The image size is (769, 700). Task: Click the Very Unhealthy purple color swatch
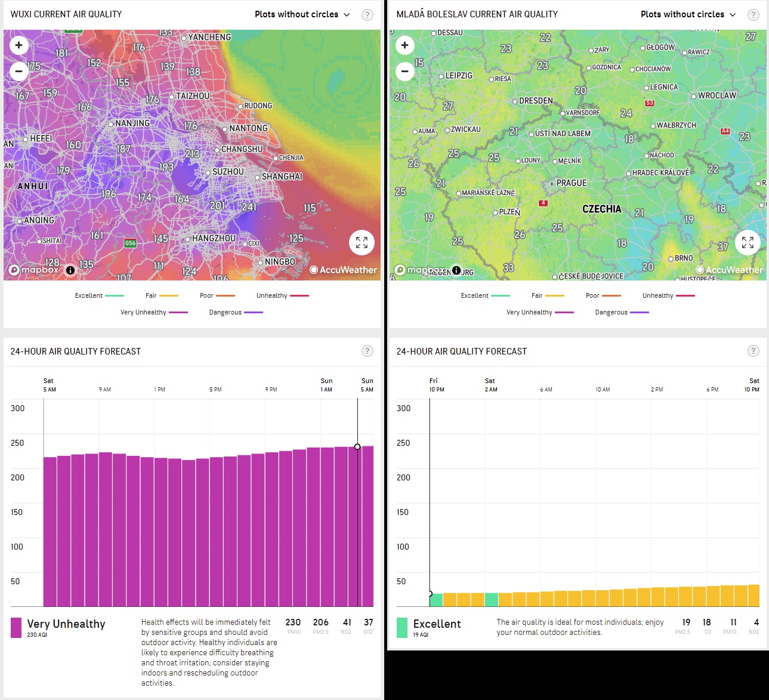click(x=17, y=627)
